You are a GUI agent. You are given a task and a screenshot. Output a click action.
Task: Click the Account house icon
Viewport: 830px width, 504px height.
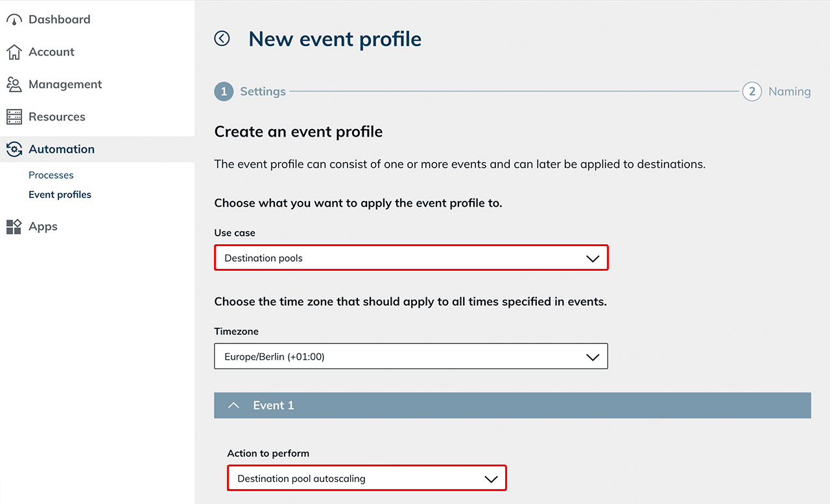pos(14,52)
